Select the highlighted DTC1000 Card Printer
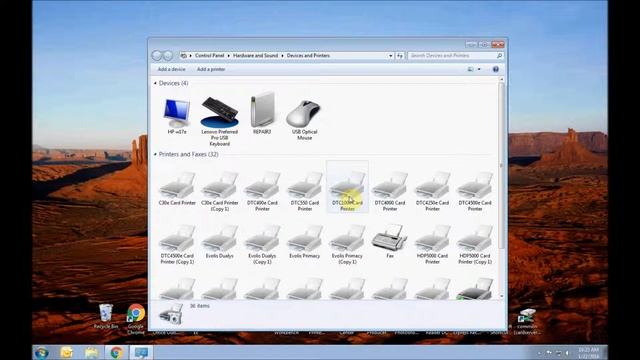640x360 pixels. pyautogui.click(x=347, y=187)
